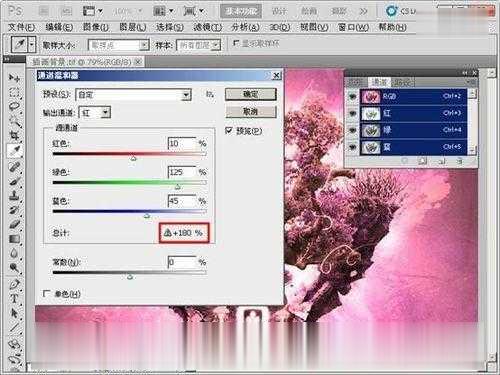Show more workspaces with the >> button
The image size is (500, 375).
coord(363,11)
